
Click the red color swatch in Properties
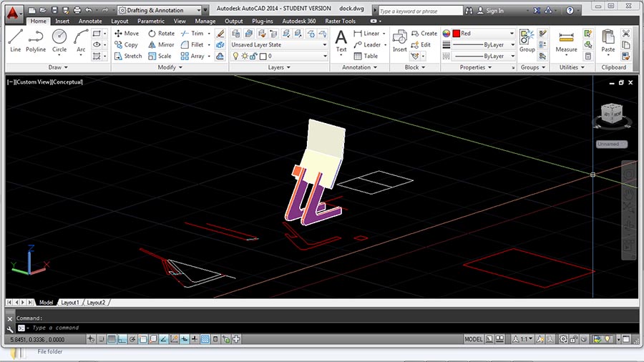tap(457, 33)
